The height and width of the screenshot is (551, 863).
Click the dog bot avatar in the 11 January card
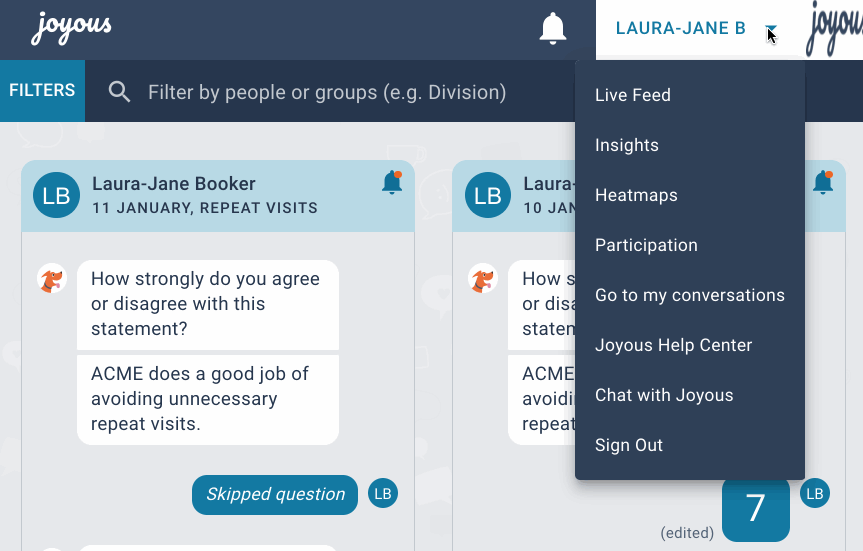point(52,279)
